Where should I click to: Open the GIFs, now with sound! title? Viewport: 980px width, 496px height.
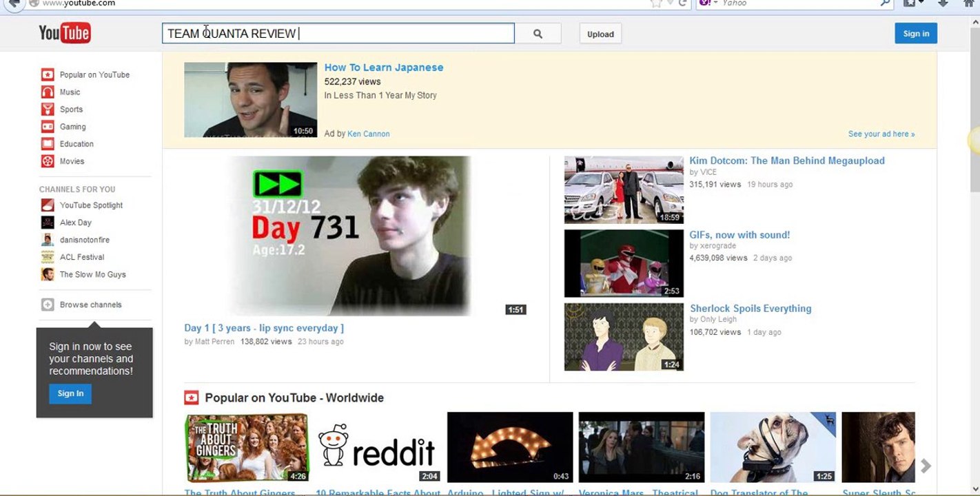[x=739, y=235]
